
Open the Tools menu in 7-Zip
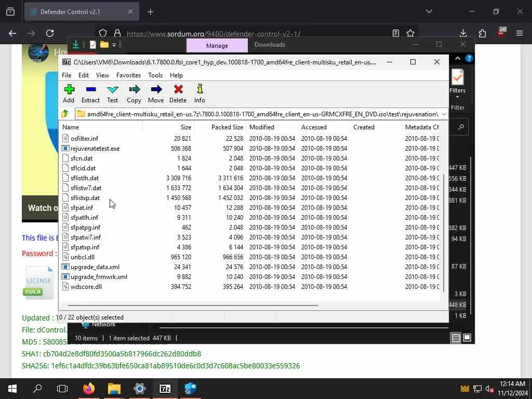tap(155, 75)
